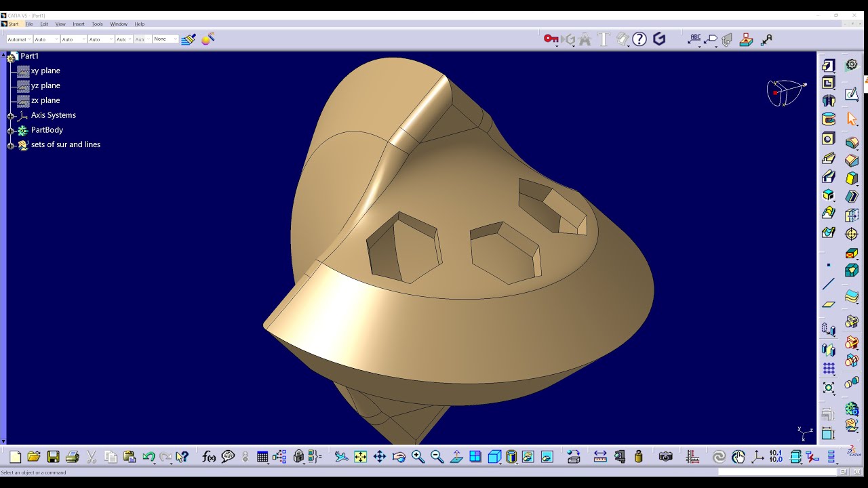Click the Shading view mode cylinder icon
The width and height of the screenshot is (868, 488).
(511, 457)
